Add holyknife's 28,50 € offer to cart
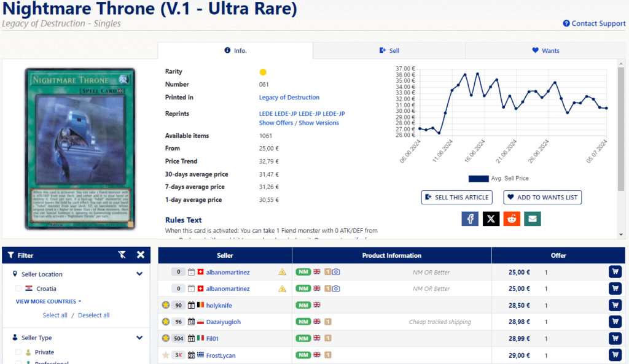This screenshot has width=629, height=364. (615, 305)
